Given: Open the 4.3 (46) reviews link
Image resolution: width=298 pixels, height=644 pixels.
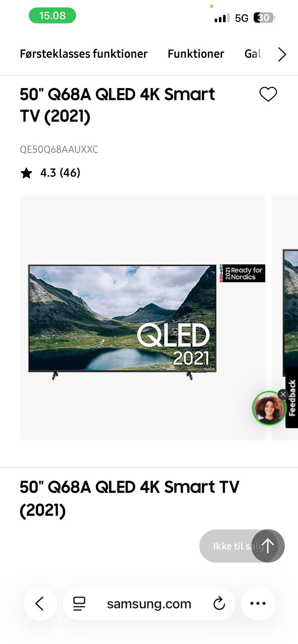Looking at the screenshot, I should coord(60,173).
